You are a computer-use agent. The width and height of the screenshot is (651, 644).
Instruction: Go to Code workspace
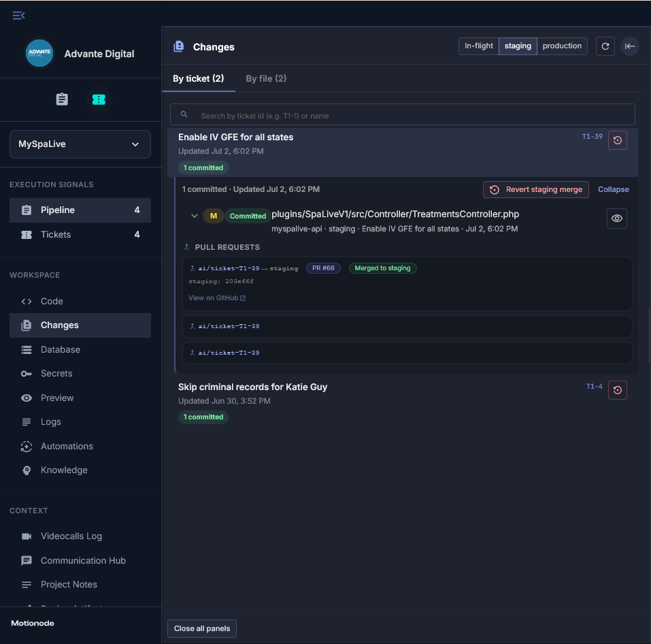[80, 301]
